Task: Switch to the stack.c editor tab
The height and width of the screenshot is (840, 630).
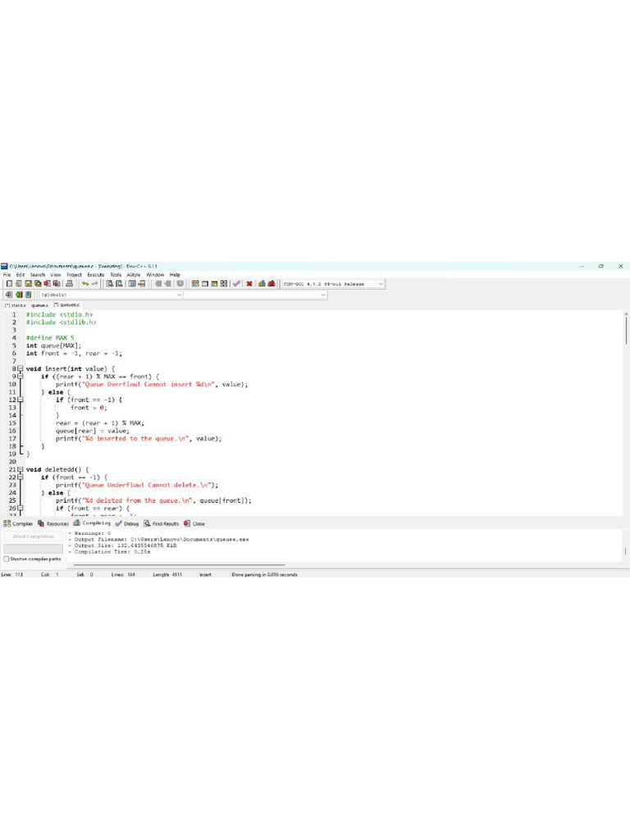Action: pos(16,304)
